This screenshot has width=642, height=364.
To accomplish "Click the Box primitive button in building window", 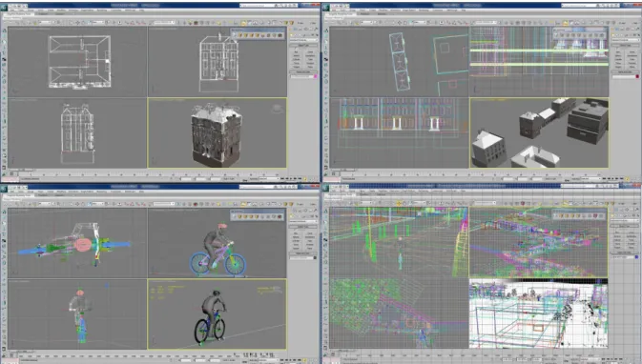I will click(297, 52).
